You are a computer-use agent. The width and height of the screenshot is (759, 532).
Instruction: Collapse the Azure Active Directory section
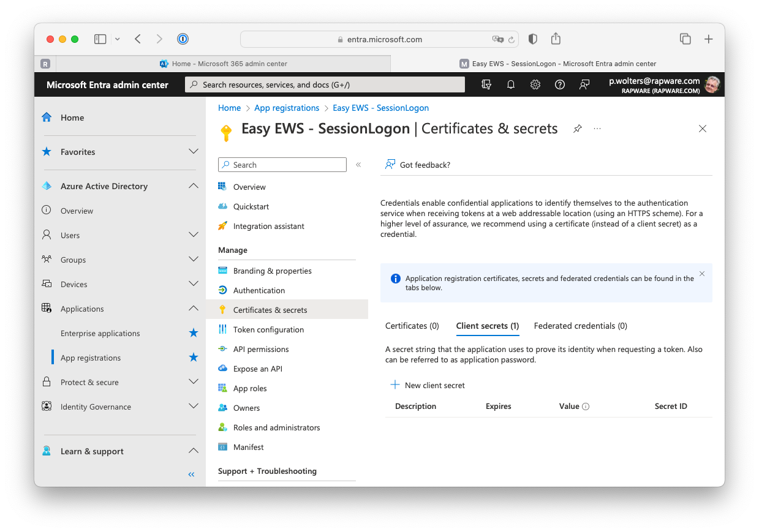pos(194,185)
